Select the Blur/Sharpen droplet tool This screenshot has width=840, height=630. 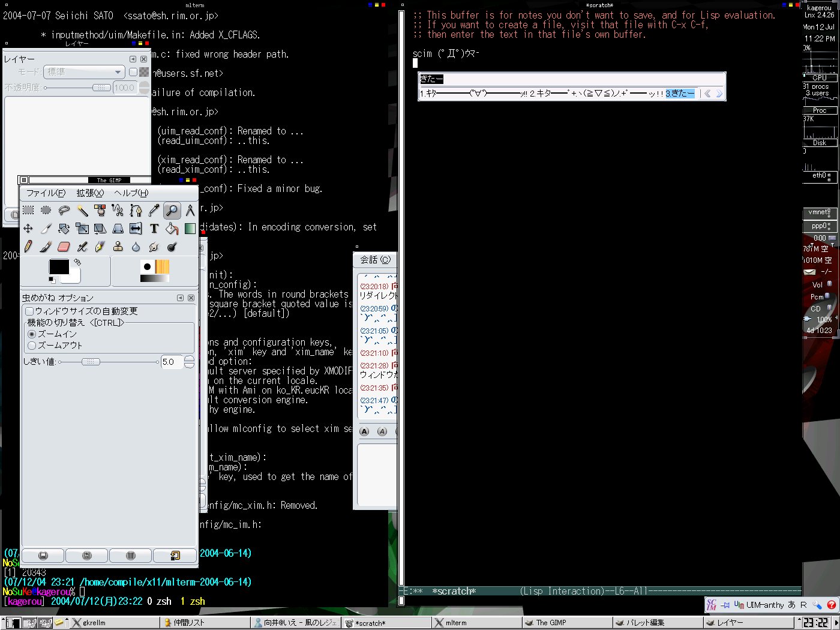[136, 247]
